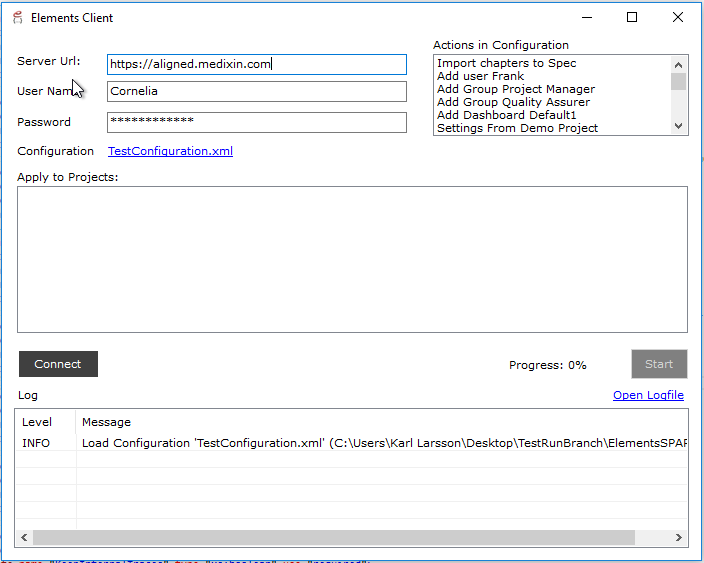Click the Apply to Projects list area
Viewport: 704px width, 563px height.
[352, 259]
